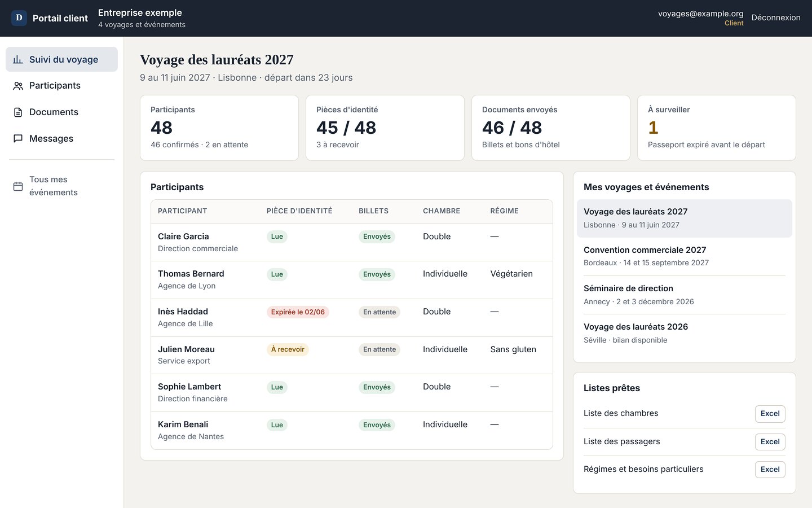Click the Expirée le 02/06 badge
Image resolution: width=812 pixels, height=508 pixels.
[x=298, y=312]
